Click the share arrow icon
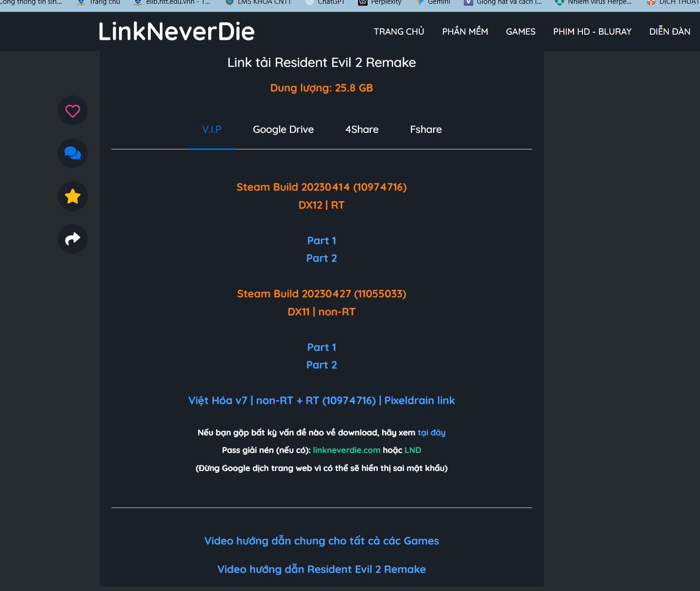This screenshot has height=591, width=700. [73, 239]
